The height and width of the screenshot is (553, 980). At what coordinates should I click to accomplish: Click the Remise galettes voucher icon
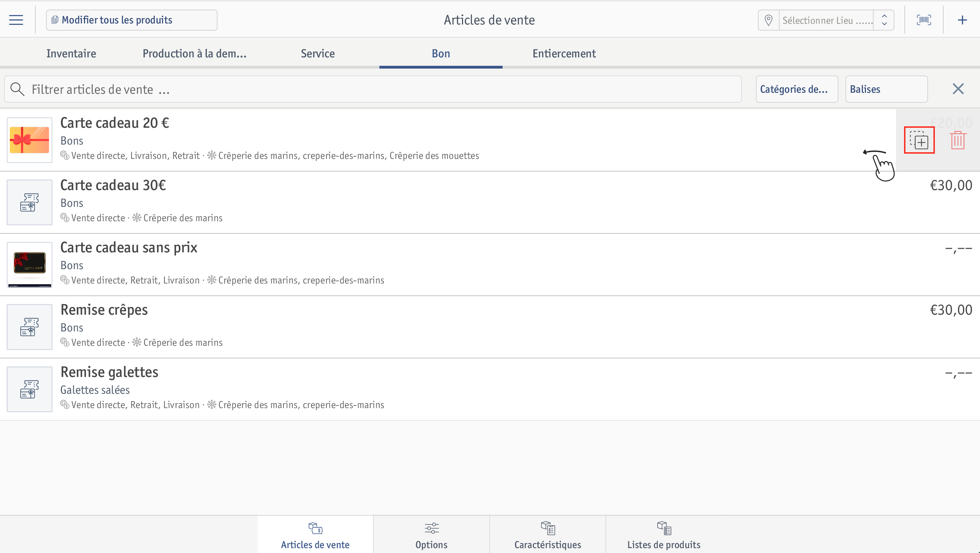tap(29, 390)
